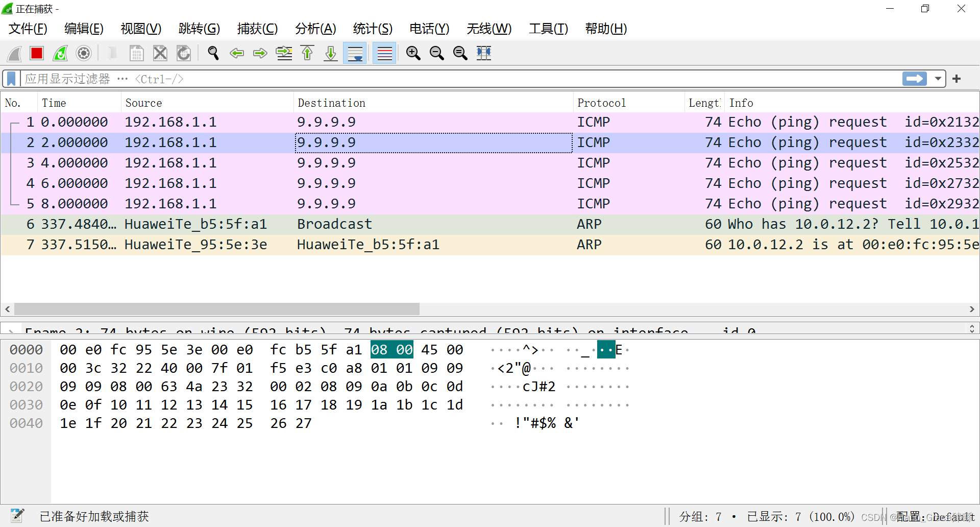The height and width of the screenshot is (527, 980).
Task: Sort by the Info column header
Action: coord(852,103)
